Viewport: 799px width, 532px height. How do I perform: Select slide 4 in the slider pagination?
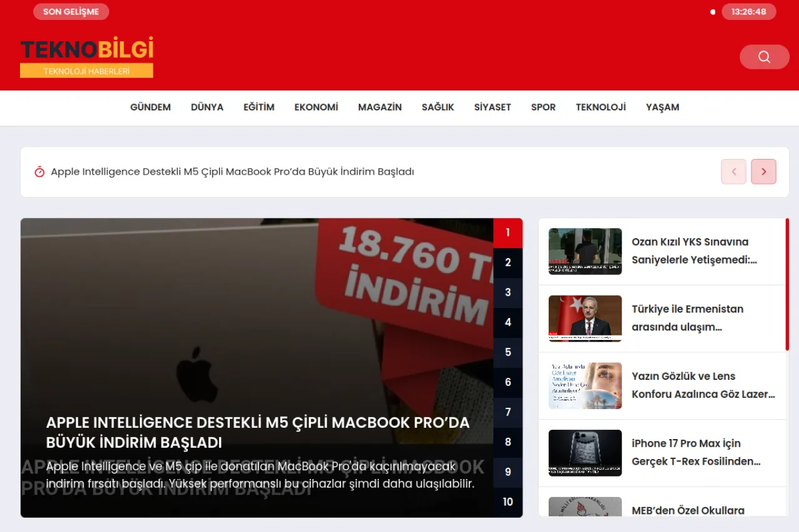[x=508, y=322]
